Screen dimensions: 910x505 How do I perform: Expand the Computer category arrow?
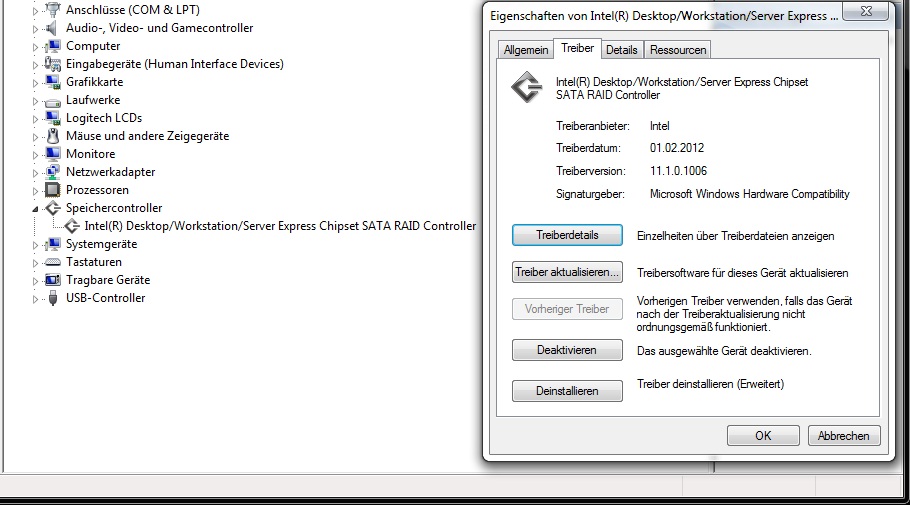36,46
